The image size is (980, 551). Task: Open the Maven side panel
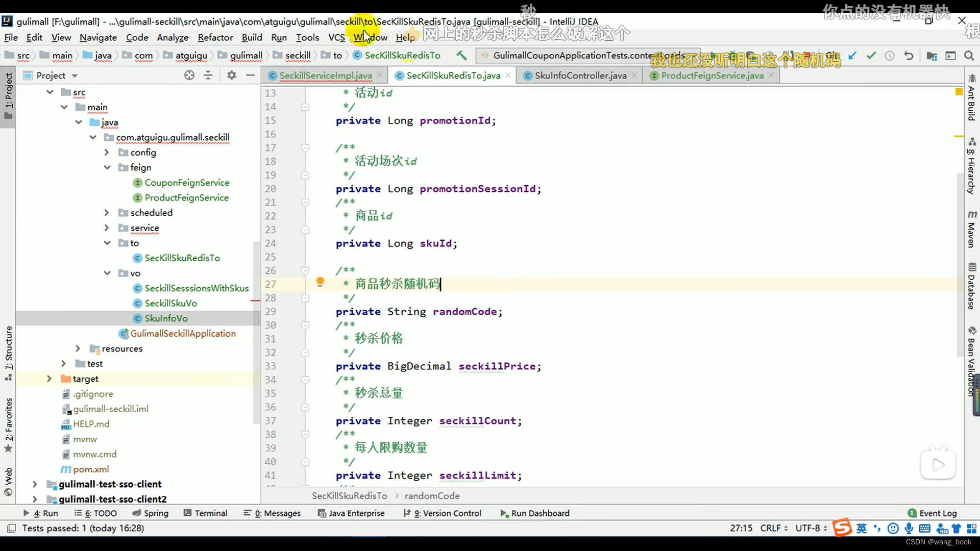point(972,229)
